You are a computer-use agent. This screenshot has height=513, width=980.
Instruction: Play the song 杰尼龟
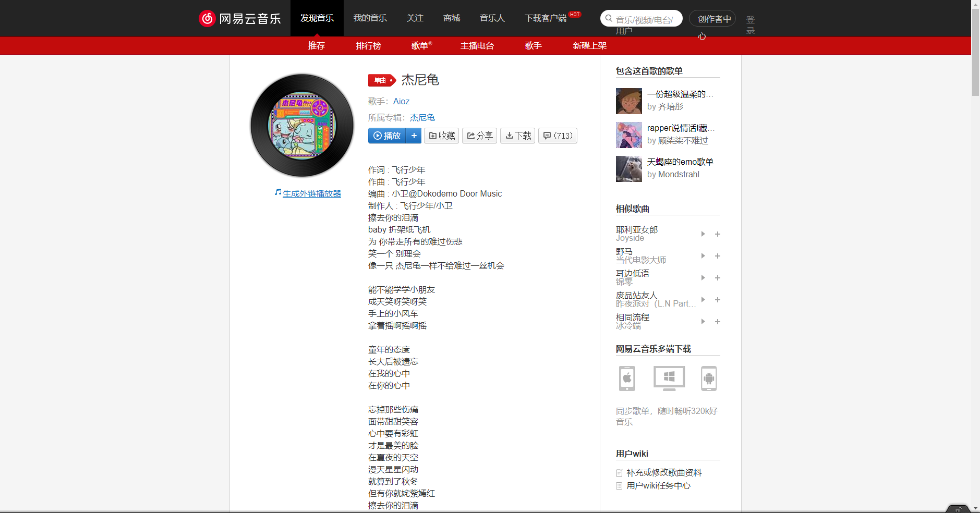(386, 136)
